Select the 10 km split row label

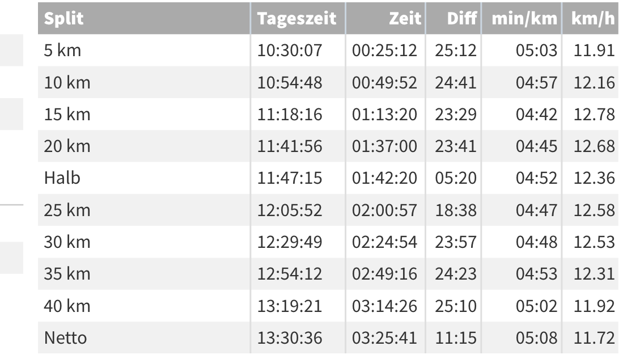67,83
